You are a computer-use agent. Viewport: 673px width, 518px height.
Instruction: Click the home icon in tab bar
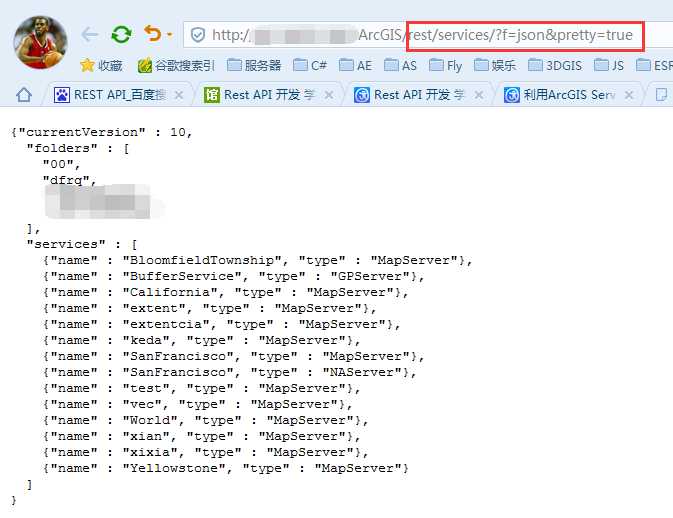click(x=24, y=95)
